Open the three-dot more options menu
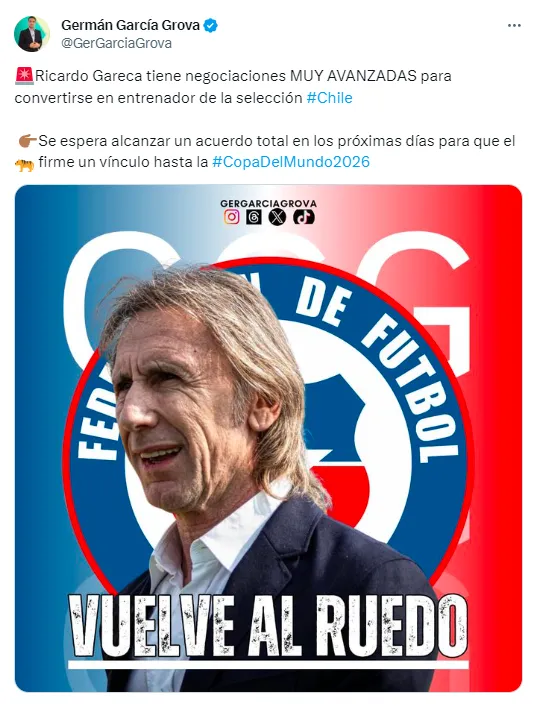 click(514, 26)
